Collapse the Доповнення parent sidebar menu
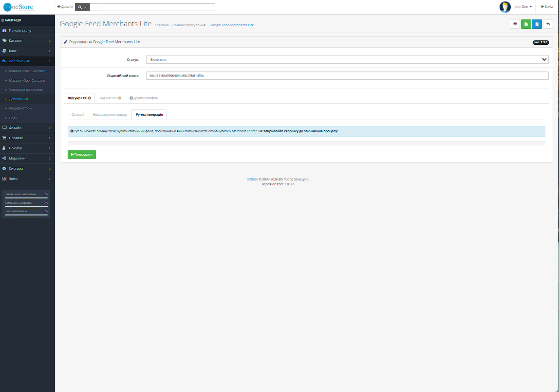The height and width of the screenshot is (392, 559). (x=27, y=61)
